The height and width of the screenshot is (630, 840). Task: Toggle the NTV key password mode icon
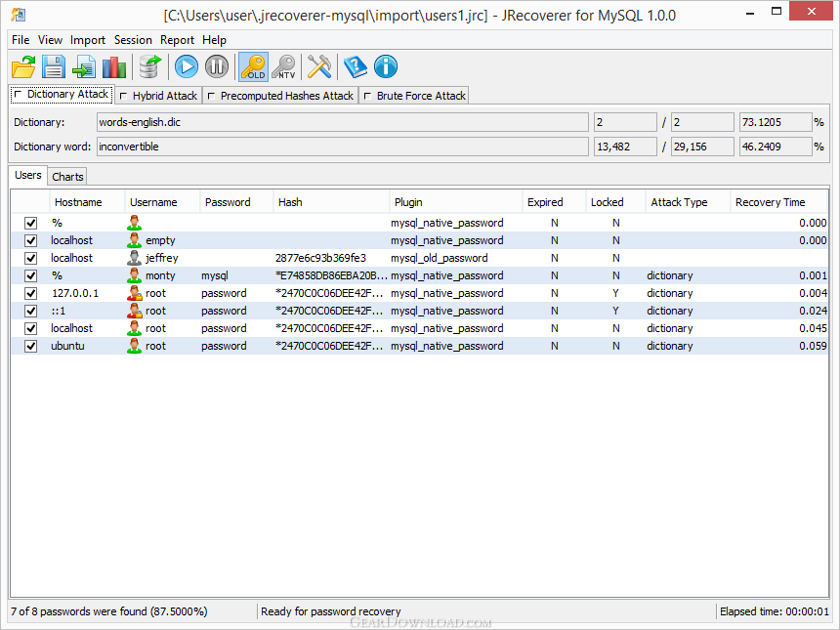pos(283,67)
